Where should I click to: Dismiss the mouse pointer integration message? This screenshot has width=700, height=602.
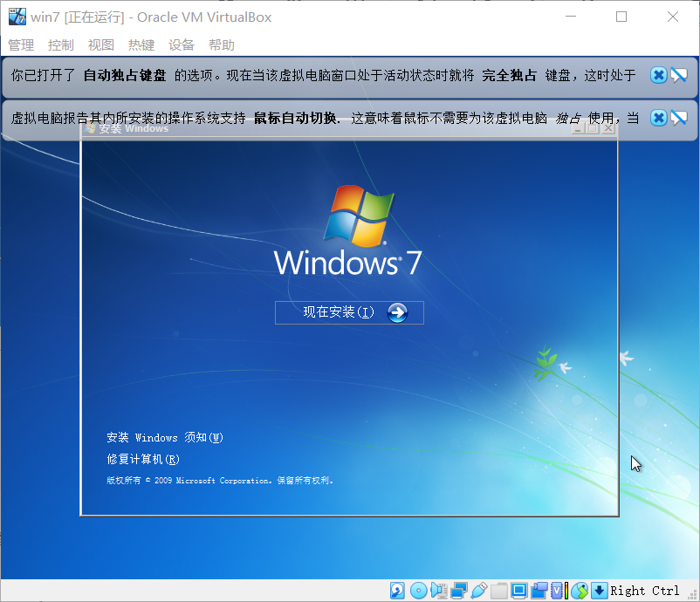[658, 118]
